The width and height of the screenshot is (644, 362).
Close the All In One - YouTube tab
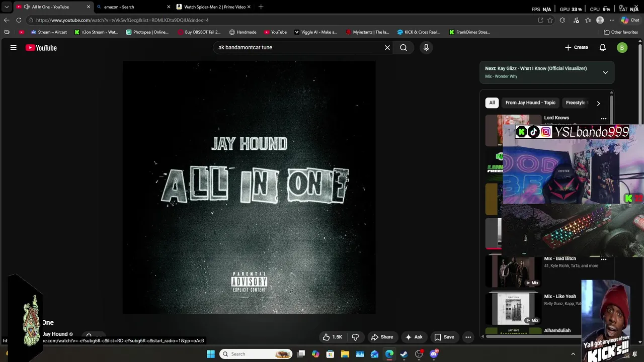[x=89, y=7]
